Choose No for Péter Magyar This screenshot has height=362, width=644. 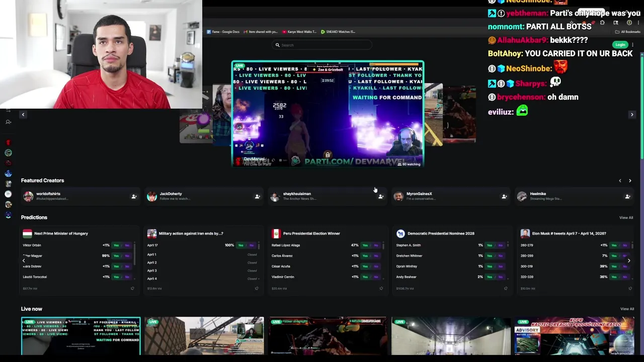127,256
